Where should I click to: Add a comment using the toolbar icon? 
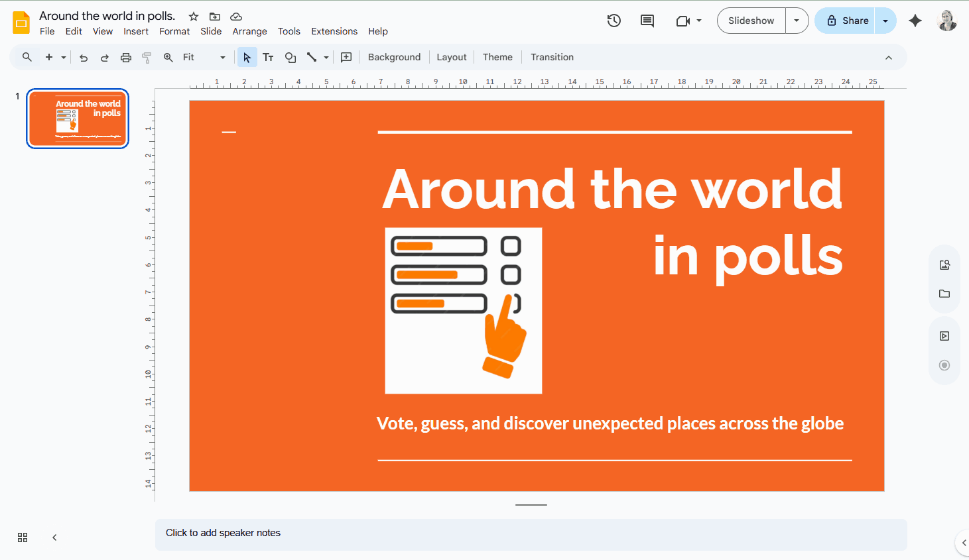[647, 21]
